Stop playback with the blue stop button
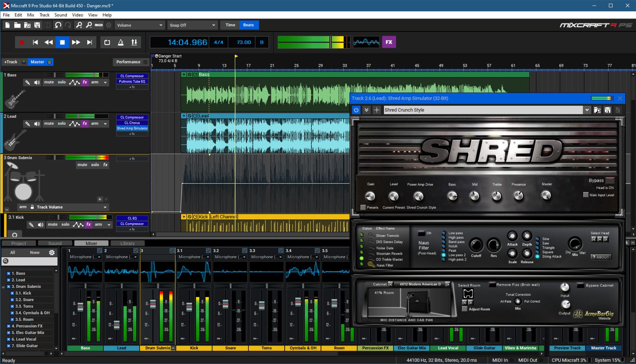 coord(62,42)
